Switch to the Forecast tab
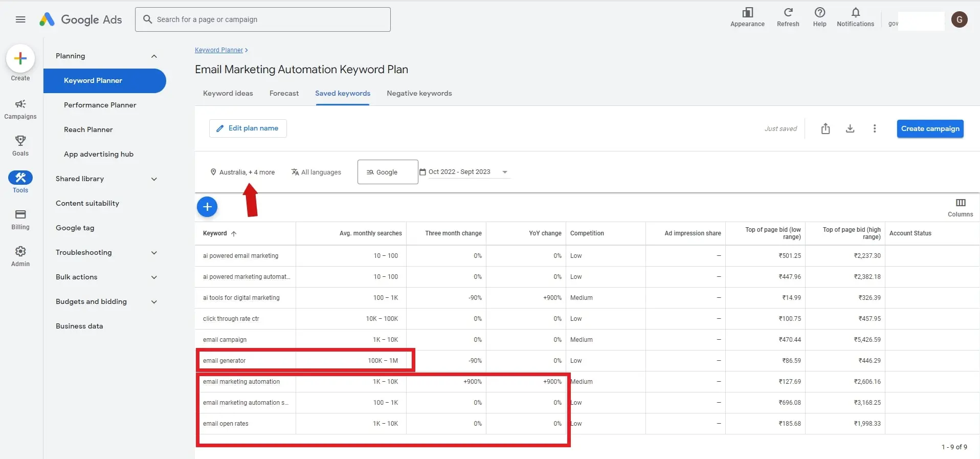980x459 pixels. [284, 93]
